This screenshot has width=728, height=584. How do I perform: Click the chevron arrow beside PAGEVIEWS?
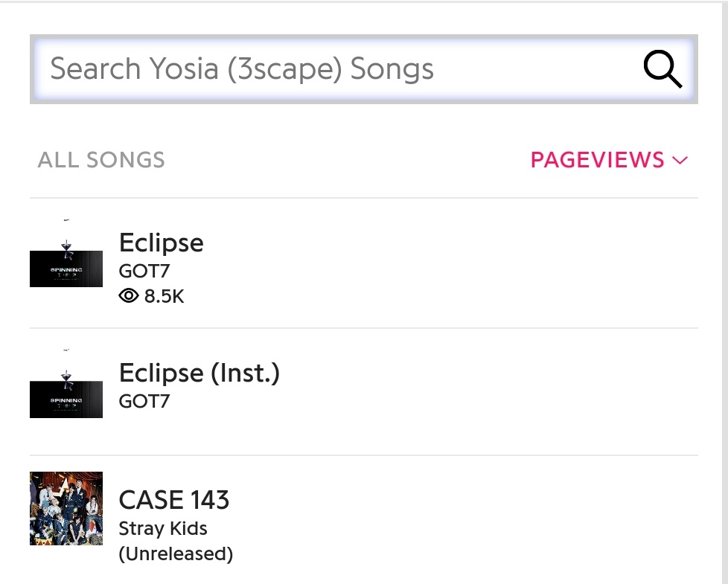[x=680, y=160]
